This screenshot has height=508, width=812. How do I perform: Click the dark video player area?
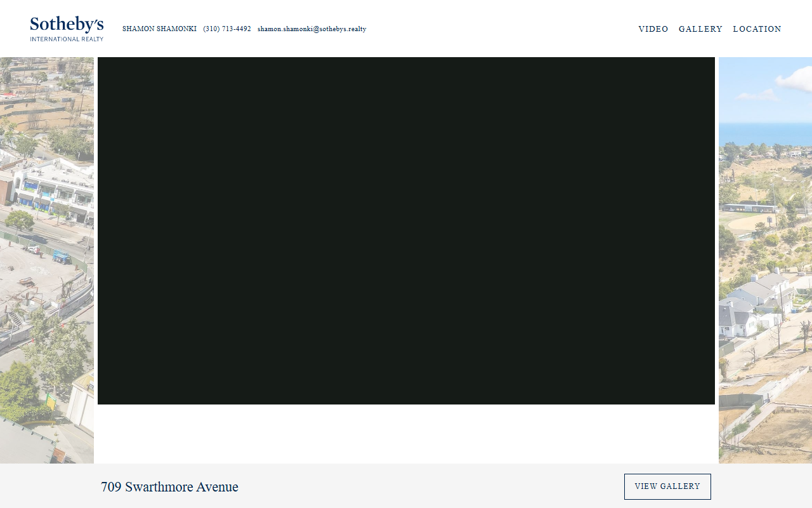tap(406, 231)
